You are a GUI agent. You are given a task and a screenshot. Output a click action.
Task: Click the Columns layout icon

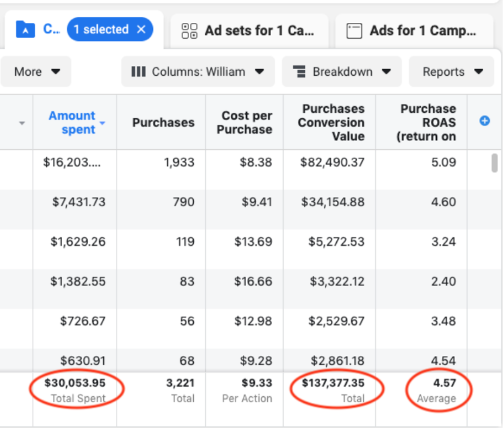pyautogui.click(x=138, y=71)
